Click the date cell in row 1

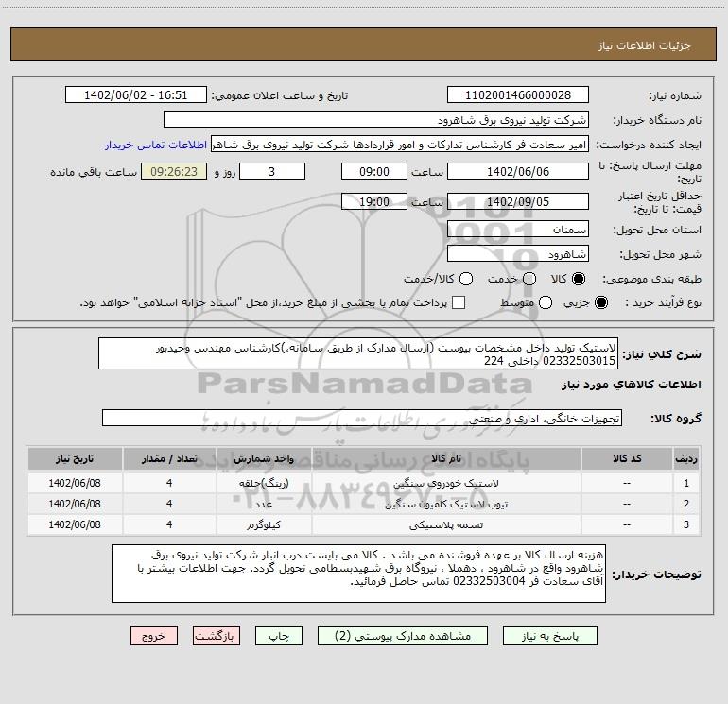click(75, 483)
